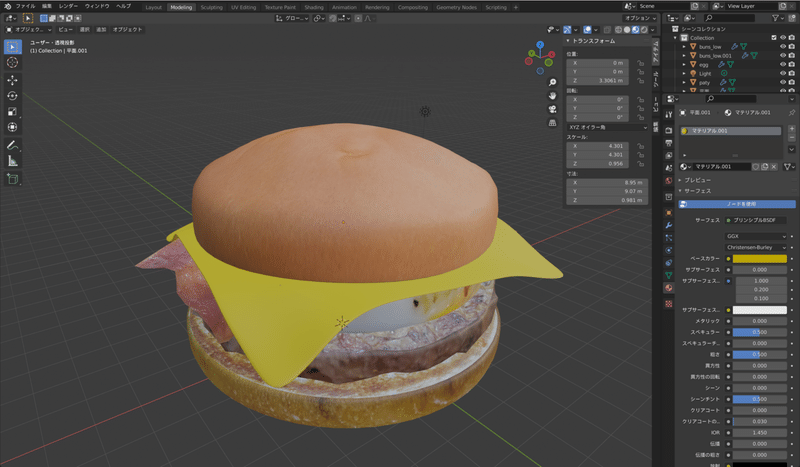Expand the buns_low tree item
Screen dimensions: 800x467
[x=684, y=46]
